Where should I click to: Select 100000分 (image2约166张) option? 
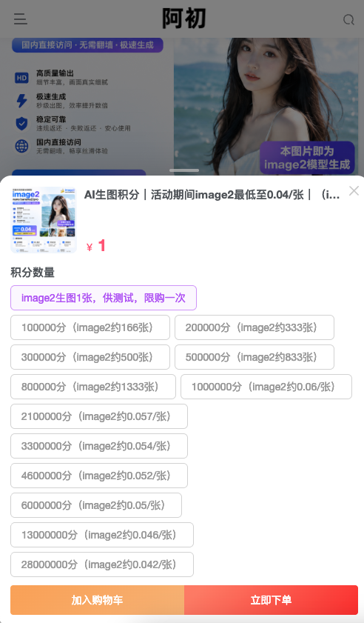[x=90, y=327]
